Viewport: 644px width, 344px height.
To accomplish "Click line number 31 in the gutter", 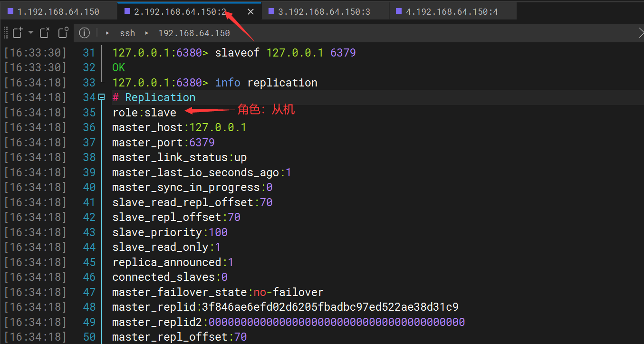I will (x=89, y=53).
